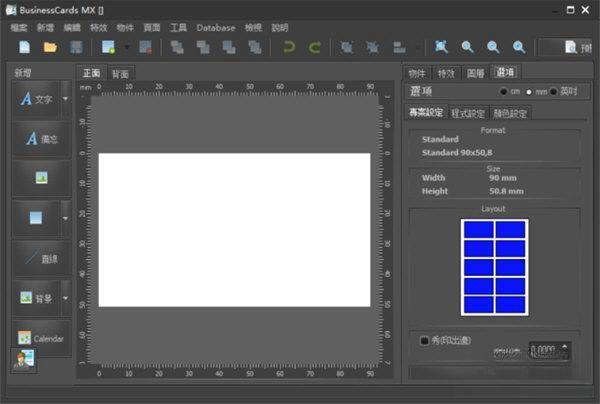Select the mm unit radio button
The height and width of the screenshot is (404, 600).
pyautogui.click(x=529, y=92)
